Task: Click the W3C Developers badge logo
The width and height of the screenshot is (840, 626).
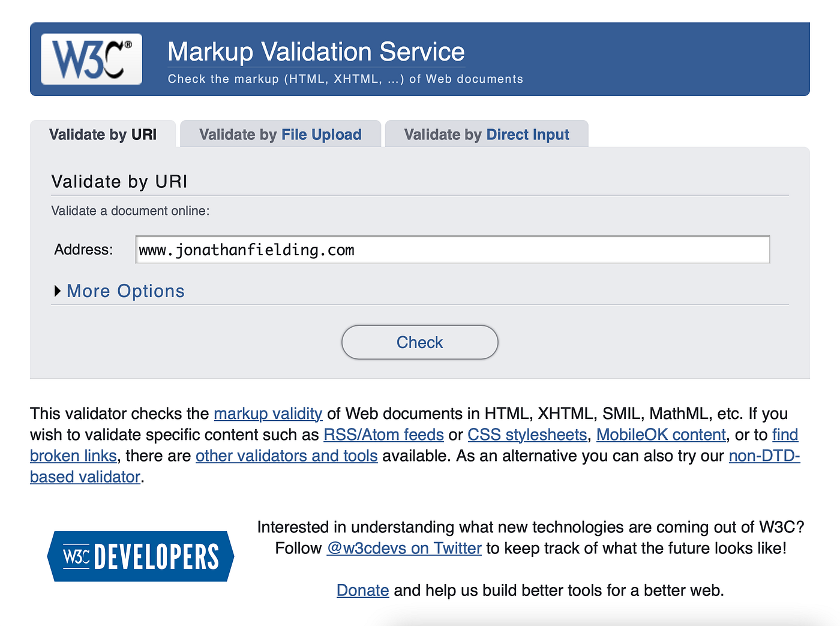Action: click(x=140, y=556)
